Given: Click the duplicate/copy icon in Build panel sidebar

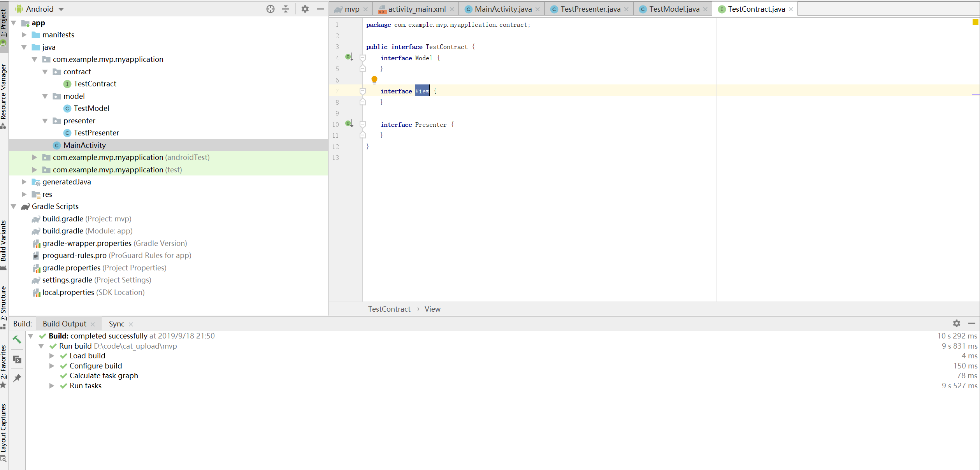Looking at the screenshot, I should coord(17,360).
